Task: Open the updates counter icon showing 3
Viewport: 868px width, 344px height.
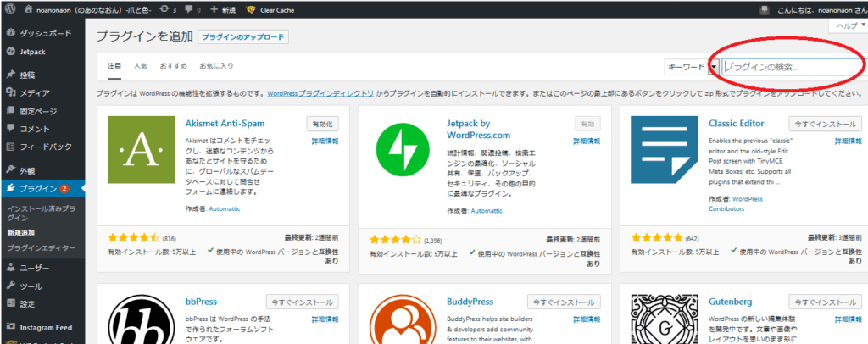Action: (164, 10)
